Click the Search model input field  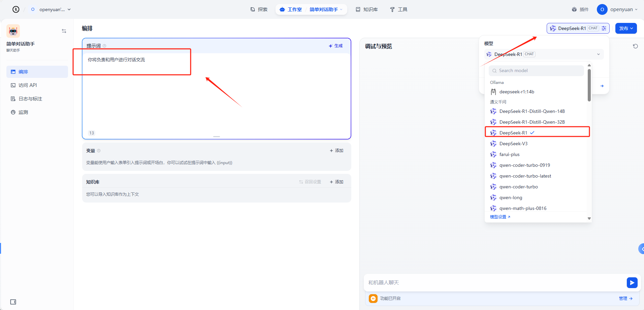click(x=536, y=71)
